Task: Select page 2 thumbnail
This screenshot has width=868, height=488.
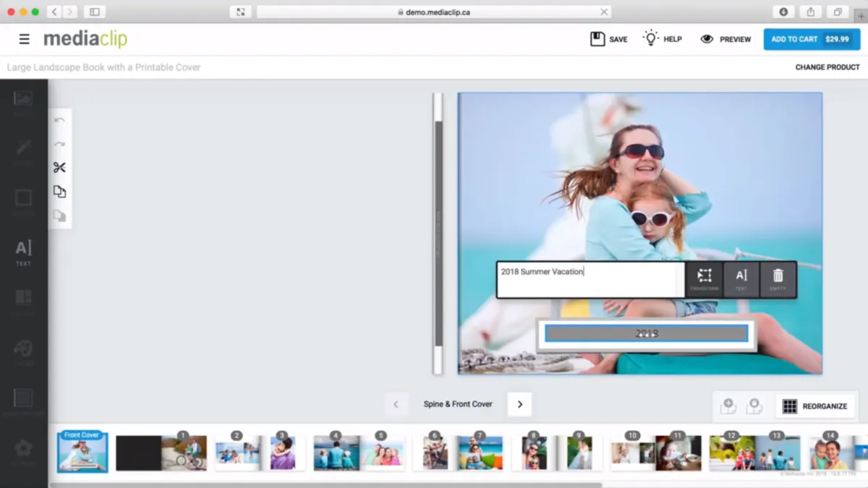Action: (x=237, y=453)
